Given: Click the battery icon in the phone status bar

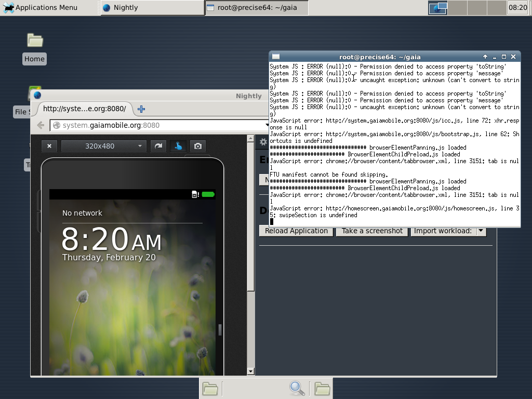Looking at the screenshot, I should pyautogui.click(x=208, y=194).
